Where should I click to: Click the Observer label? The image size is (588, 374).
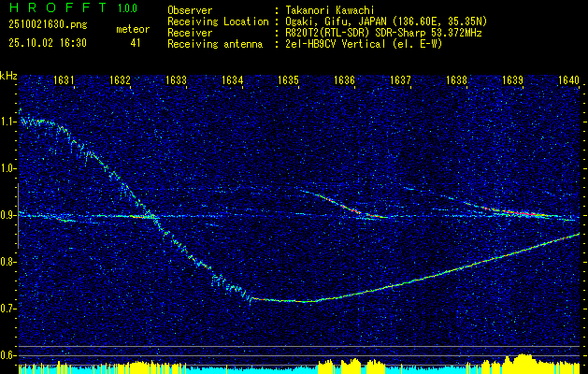(x=190, y=10)
